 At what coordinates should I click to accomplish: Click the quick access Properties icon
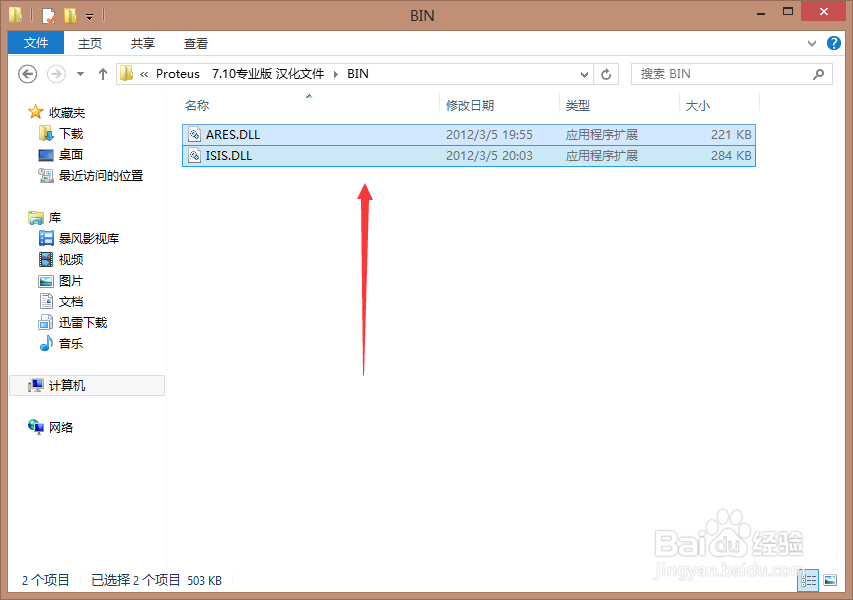(48, 15)
